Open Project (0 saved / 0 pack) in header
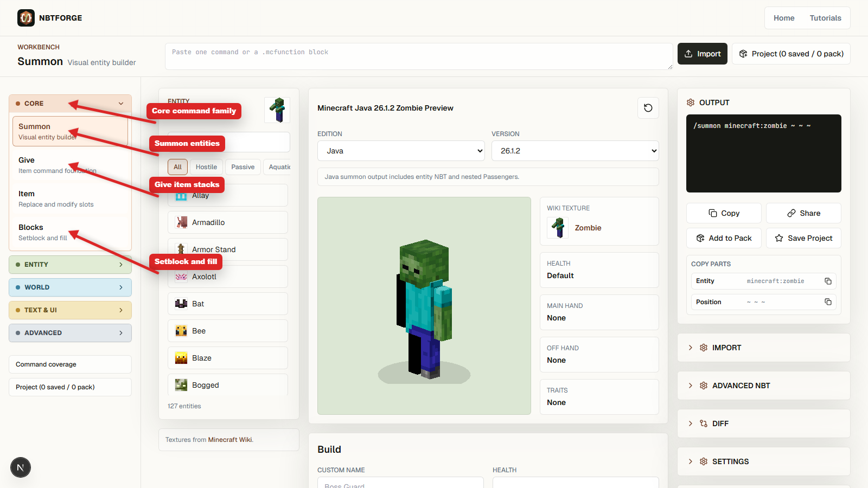The image size is (868, 488). pyautogui.click(x=791, y=54)
